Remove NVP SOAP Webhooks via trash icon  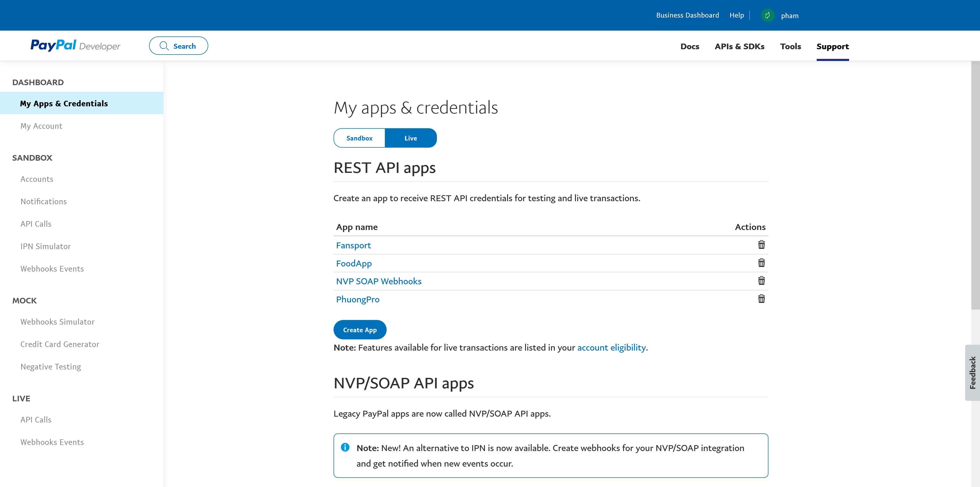point(761,280)
